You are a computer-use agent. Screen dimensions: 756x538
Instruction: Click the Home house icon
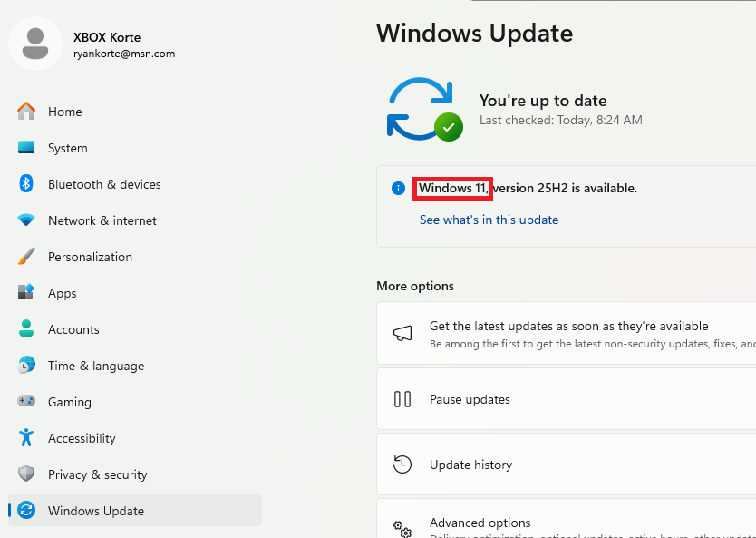click(26, 112)
